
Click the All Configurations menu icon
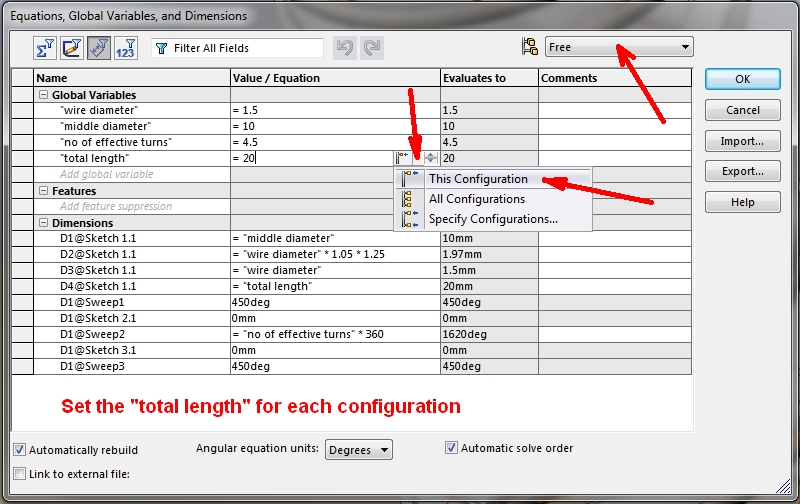point(407,199)
